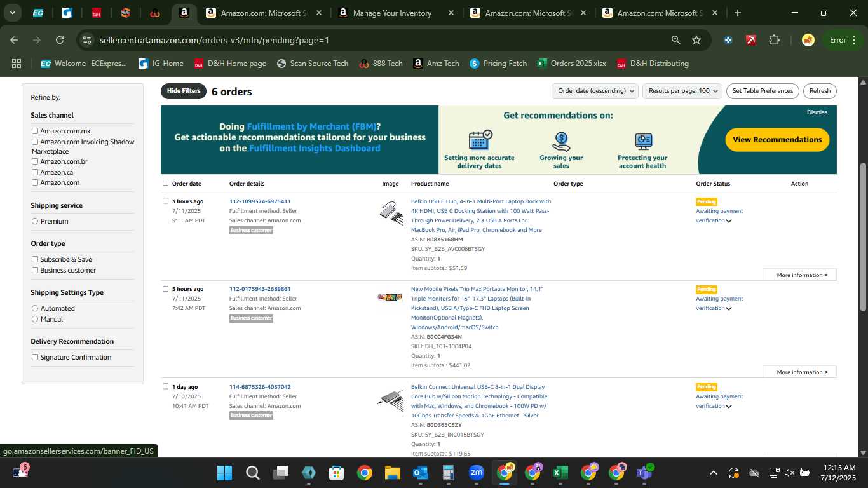Click the zoom magnifier in address bar

(x=676, y=40)
